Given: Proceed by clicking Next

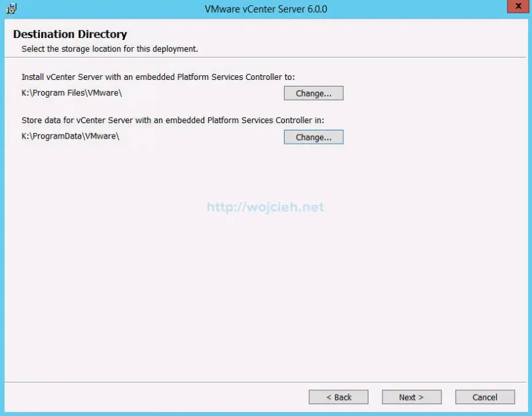Looking at the screenshot, I should (411, 397).
